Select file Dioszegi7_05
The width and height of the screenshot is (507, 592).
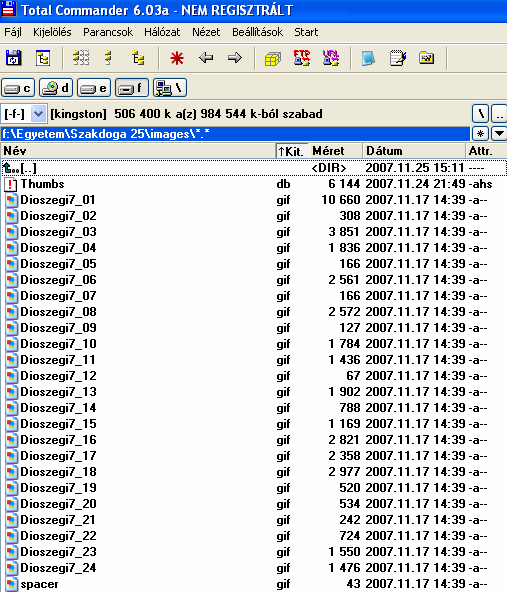253,264
